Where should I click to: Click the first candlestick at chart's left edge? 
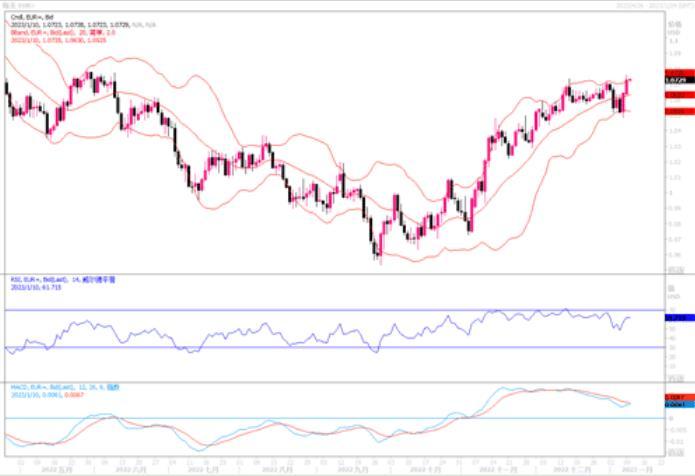coord(7,90)
